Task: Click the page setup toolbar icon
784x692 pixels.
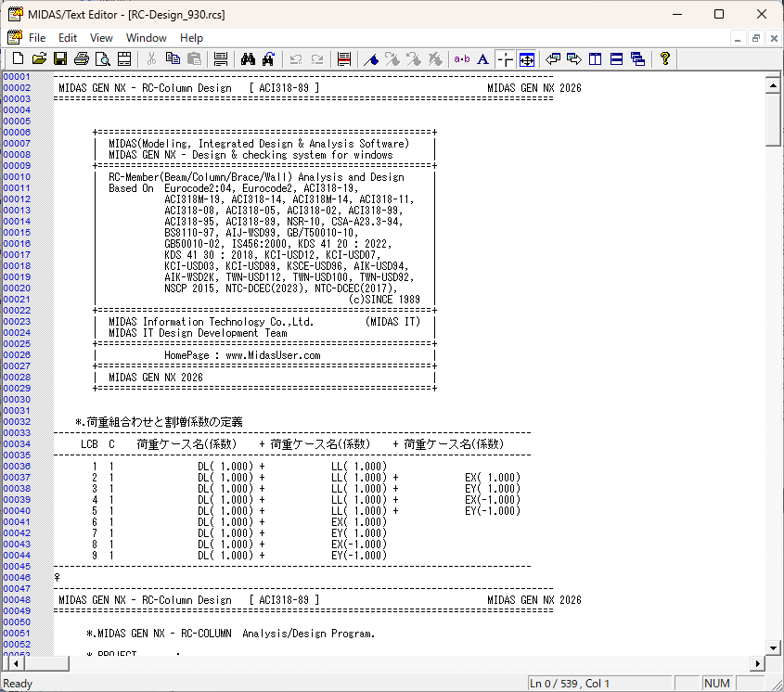Action: pos(124,59)
